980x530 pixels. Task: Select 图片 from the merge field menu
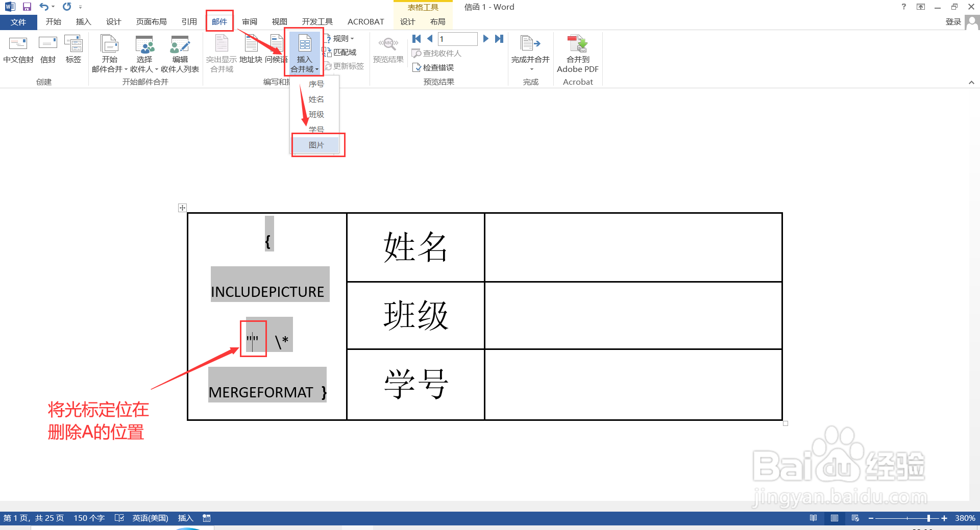pos(315,144)
